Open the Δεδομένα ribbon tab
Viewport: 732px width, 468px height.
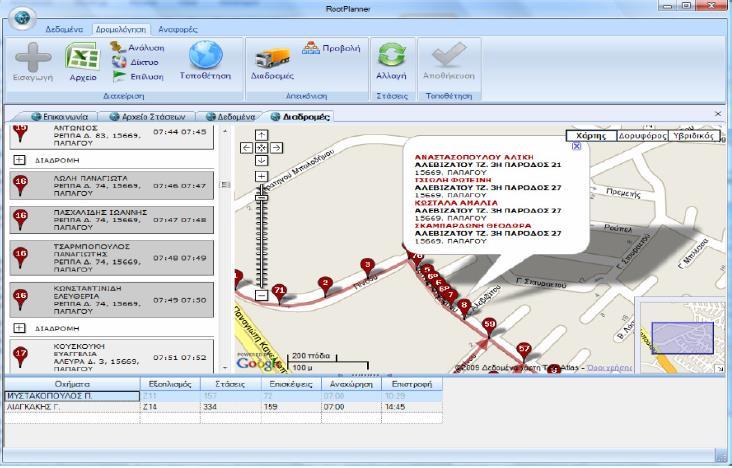(x=64, y=29)
